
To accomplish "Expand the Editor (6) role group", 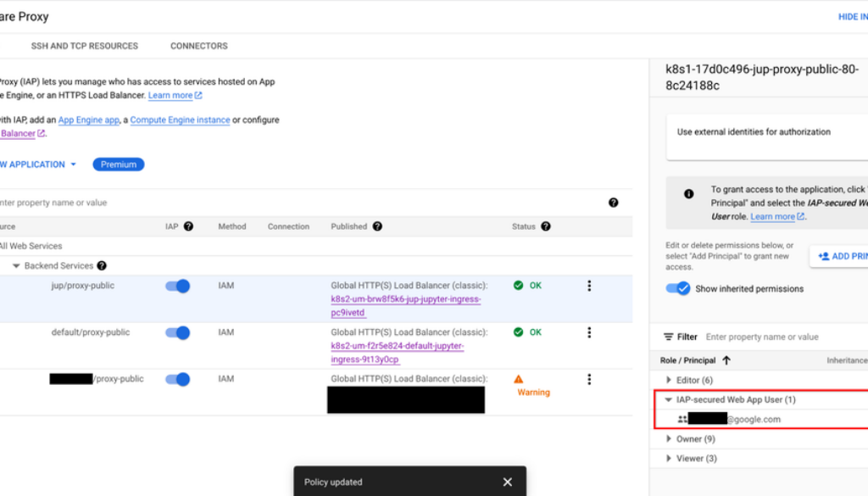I will [x=669, y=380].
